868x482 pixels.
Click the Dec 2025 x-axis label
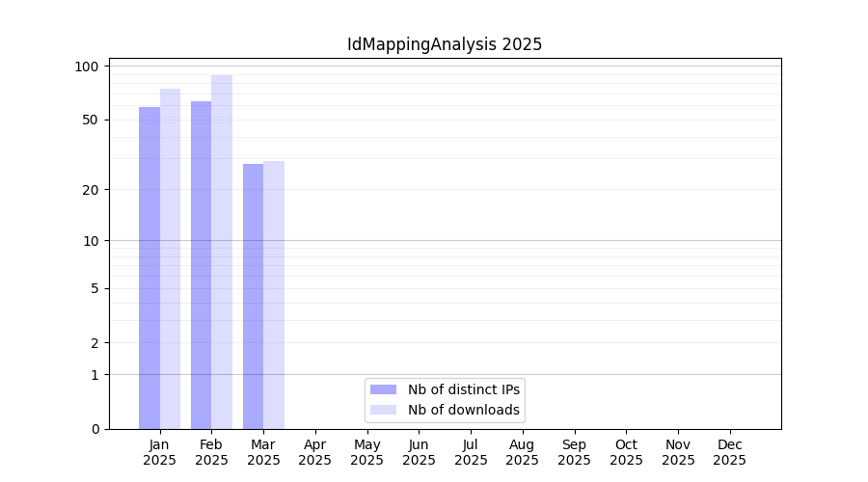(x=730, y=452)
